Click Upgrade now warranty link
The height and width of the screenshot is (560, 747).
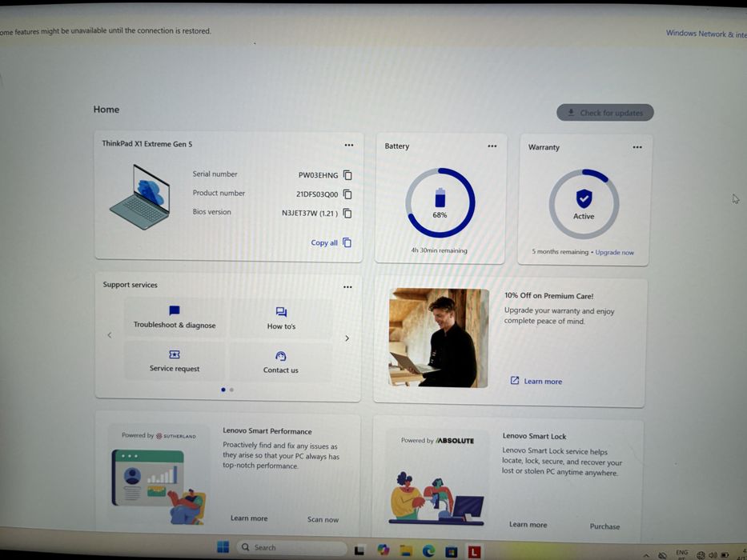(615, 252)
